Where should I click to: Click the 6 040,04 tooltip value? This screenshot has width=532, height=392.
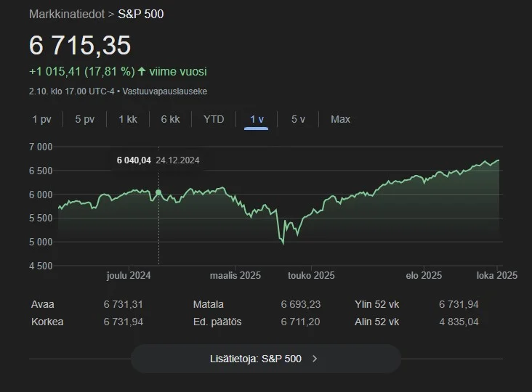[x=134, y=160]
